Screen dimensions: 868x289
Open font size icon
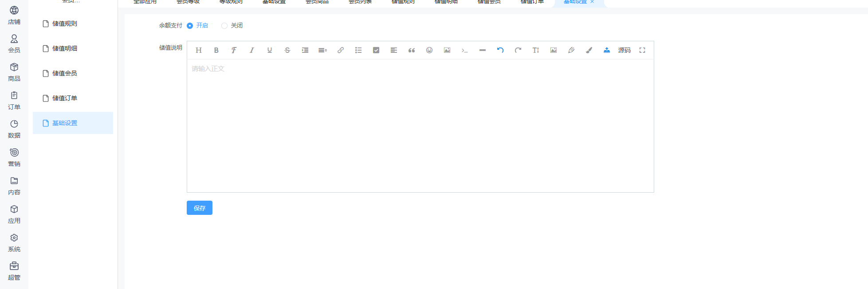[x=536, y=50]
